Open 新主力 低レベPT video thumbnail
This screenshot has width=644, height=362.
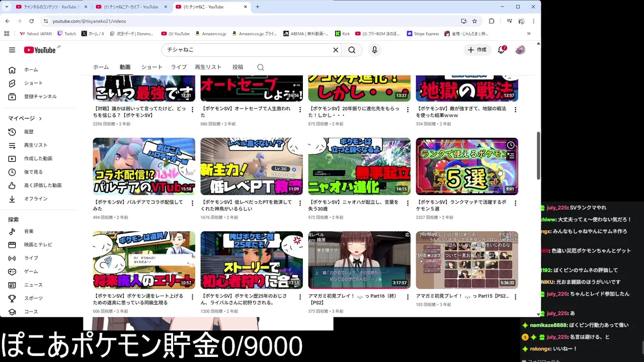[x=252, y=166]
